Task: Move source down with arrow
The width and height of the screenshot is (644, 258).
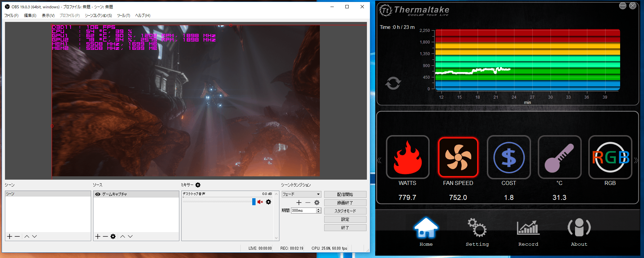Action: click(130, 236)
